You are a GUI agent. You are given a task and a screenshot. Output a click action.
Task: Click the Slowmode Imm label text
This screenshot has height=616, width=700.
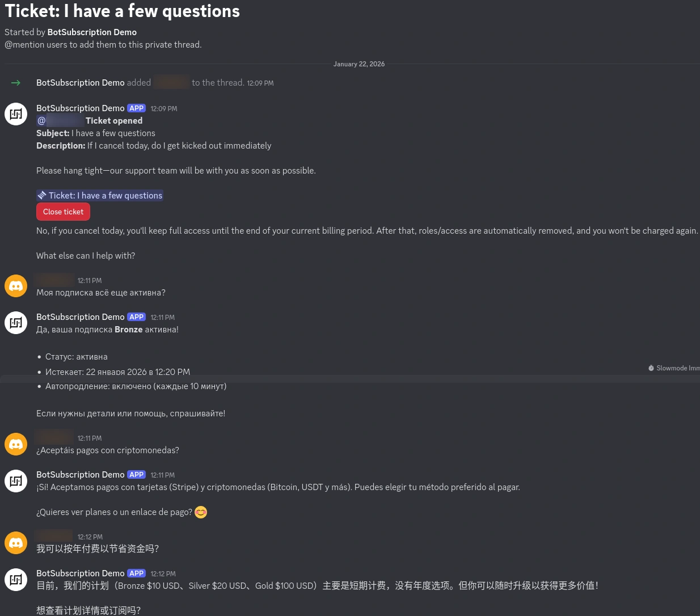(x=678, y=368)
